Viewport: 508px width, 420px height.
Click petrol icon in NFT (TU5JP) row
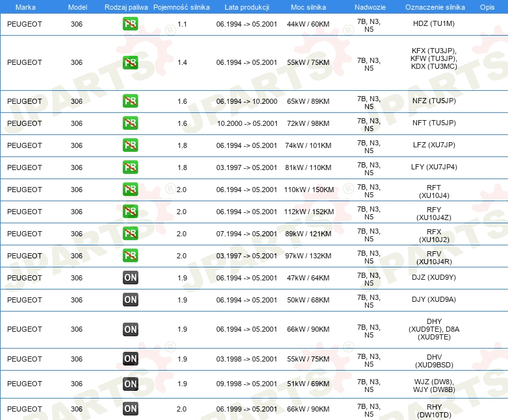(x=130, y=123)
